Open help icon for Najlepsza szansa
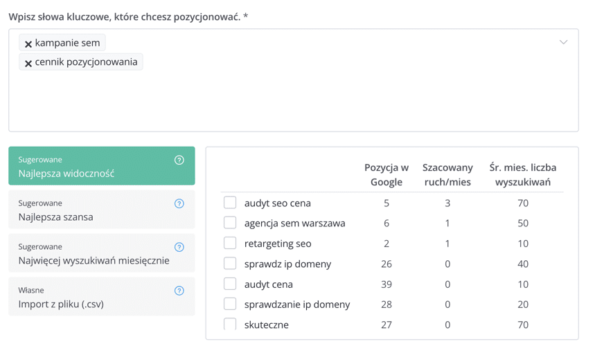The image size is (604, 364). (x=179, y=203)
